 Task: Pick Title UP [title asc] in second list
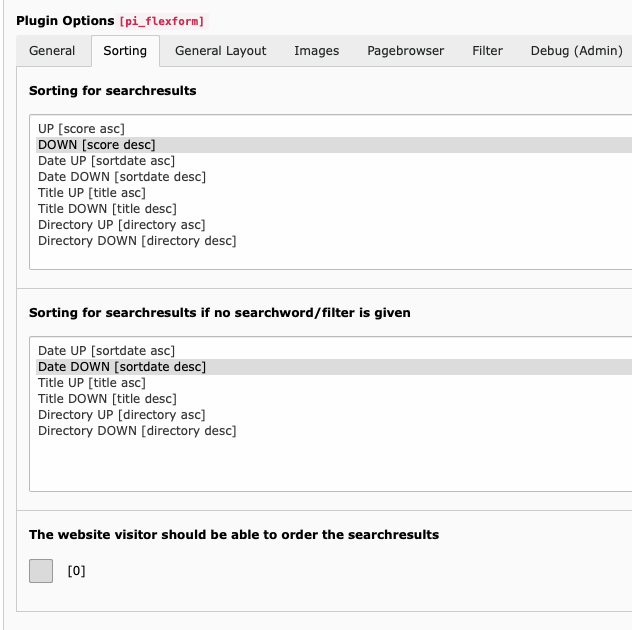pyautogui.click(x=91, y=383)
